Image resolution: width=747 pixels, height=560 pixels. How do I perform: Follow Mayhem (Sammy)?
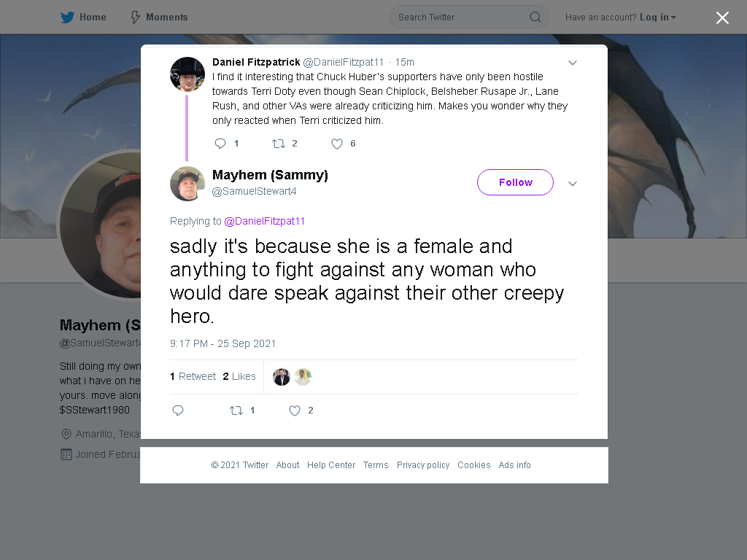(x=515, y=182)
